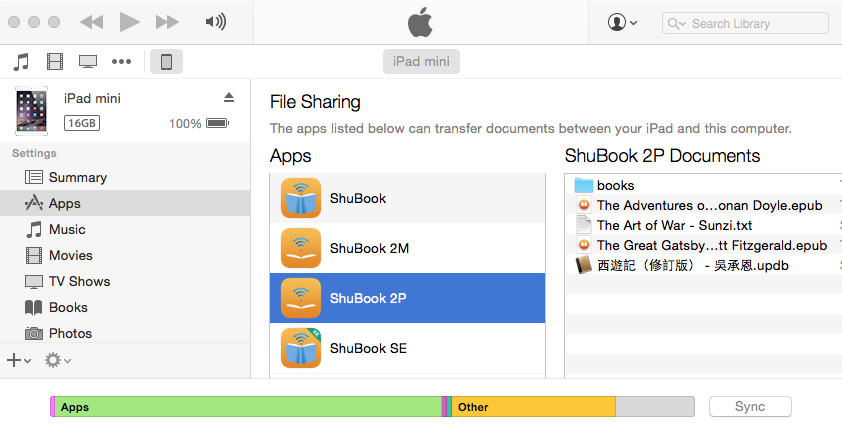
Task: Click the iPad mini device thumbnail
Action: coord(31,111)
